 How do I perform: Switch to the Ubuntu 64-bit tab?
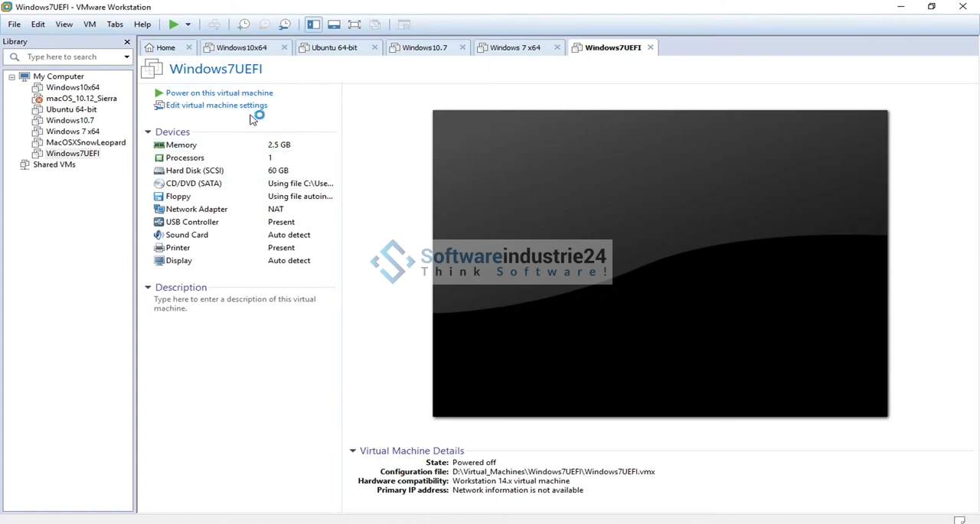(x=334, y=47)
